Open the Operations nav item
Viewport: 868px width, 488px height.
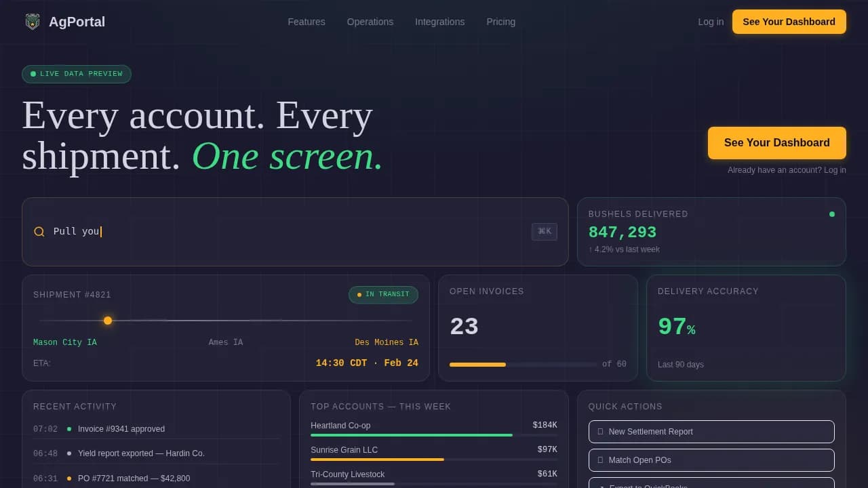pos(370,22)
